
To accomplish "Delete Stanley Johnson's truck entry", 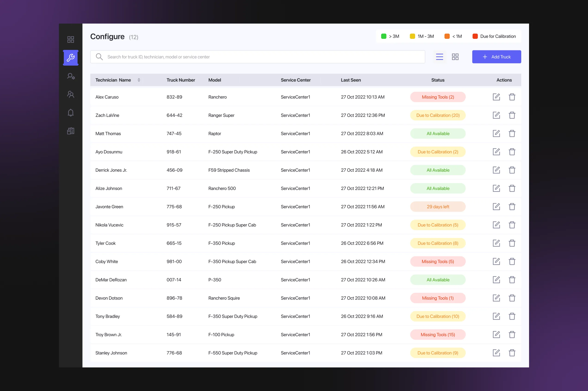I will [x=512, y=353].
